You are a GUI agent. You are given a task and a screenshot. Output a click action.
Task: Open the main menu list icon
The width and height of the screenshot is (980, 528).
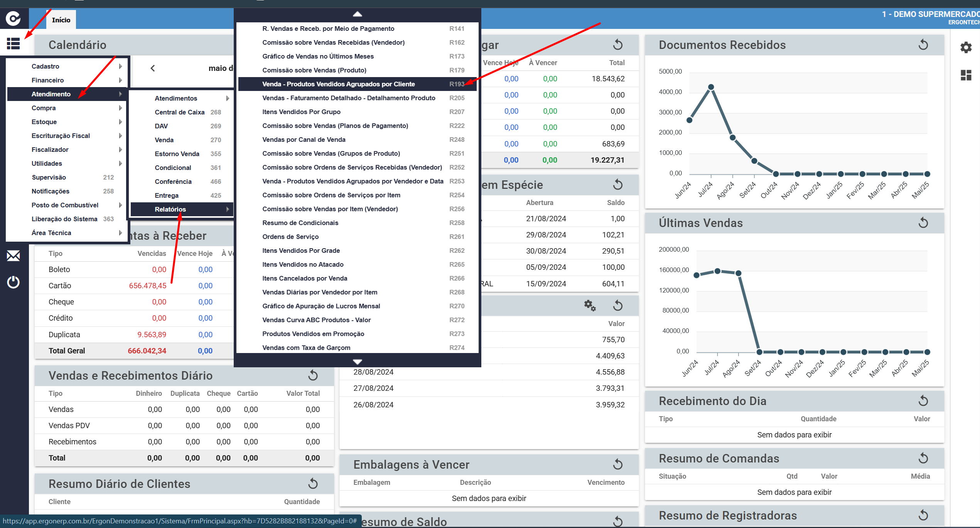coord(13,43)
